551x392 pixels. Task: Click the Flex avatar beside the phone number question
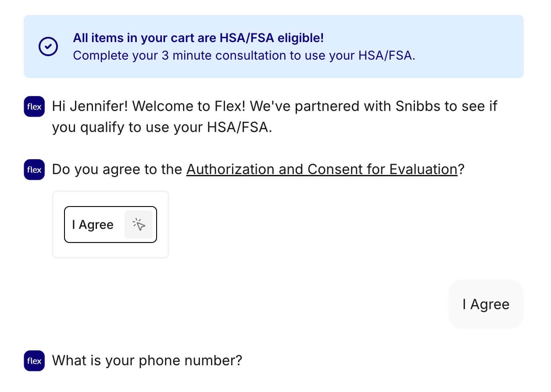click(34, 361)
